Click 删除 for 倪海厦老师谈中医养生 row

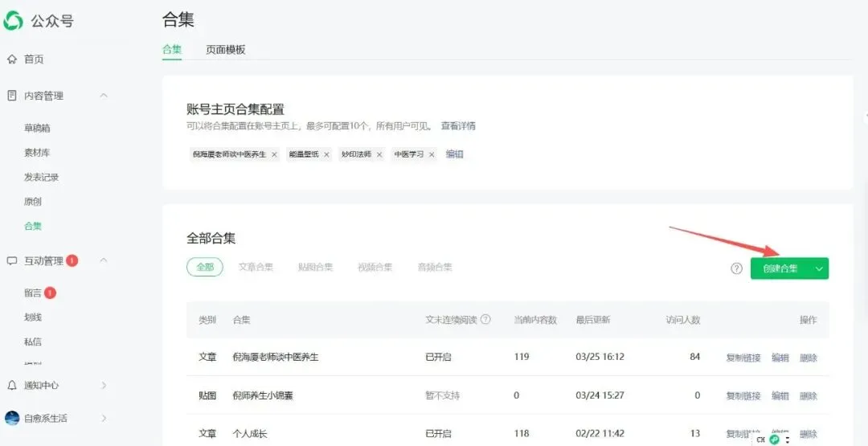click(x=809, y=358)
